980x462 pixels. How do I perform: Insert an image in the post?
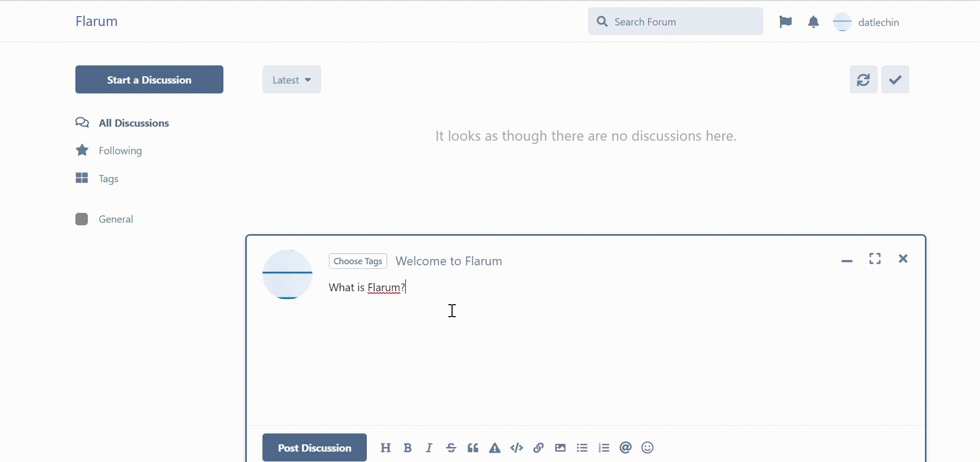pyautogui.click(x=560, y=447)
